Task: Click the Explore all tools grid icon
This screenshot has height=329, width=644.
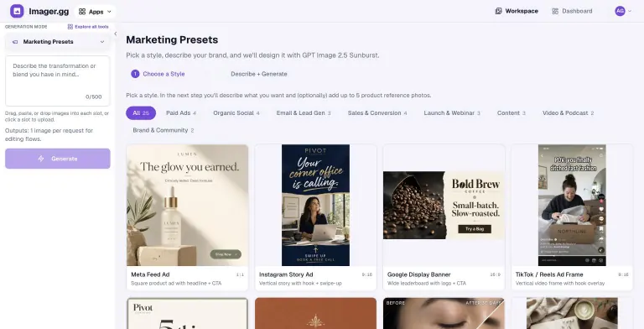Action: point(70,27)
